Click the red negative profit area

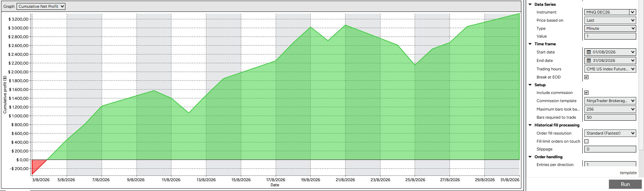pyautogui.click(x=37, y=165)
